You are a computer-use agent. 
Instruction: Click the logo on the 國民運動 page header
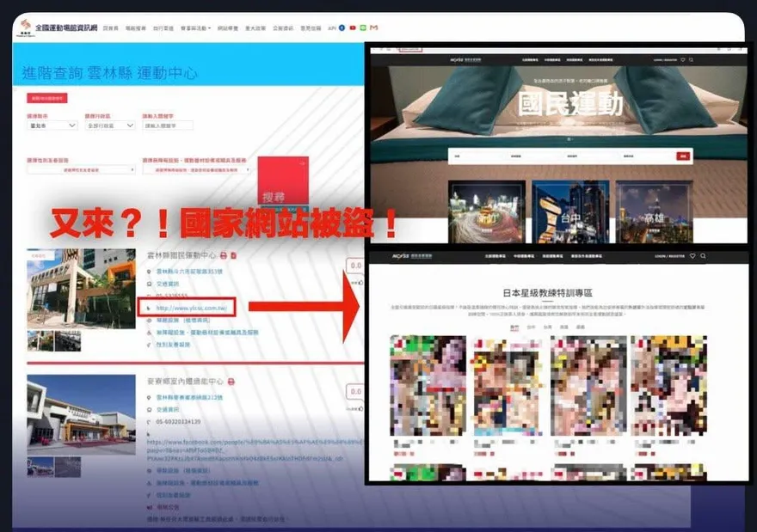pyautogui.click(x=465, y=60)
